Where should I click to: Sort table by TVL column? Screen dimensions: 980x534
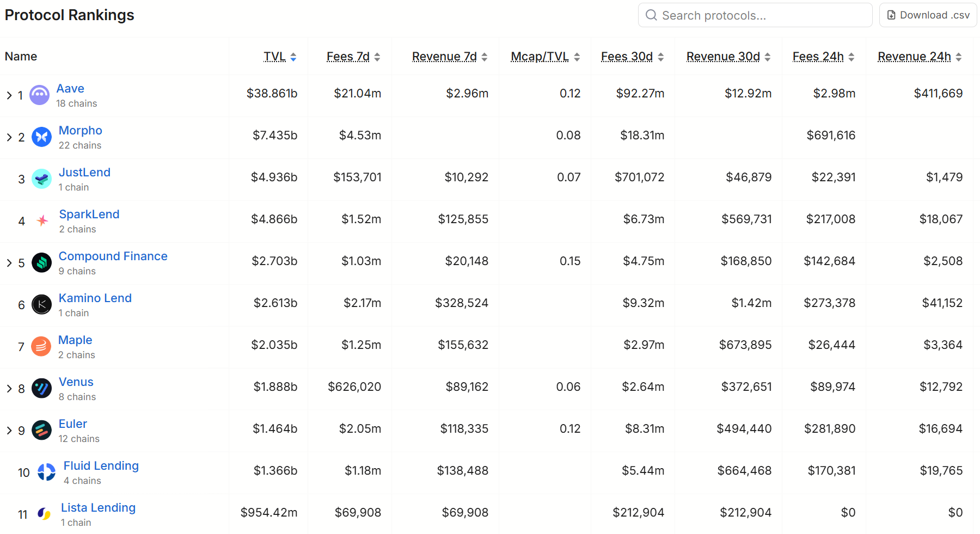coord(280,57)
